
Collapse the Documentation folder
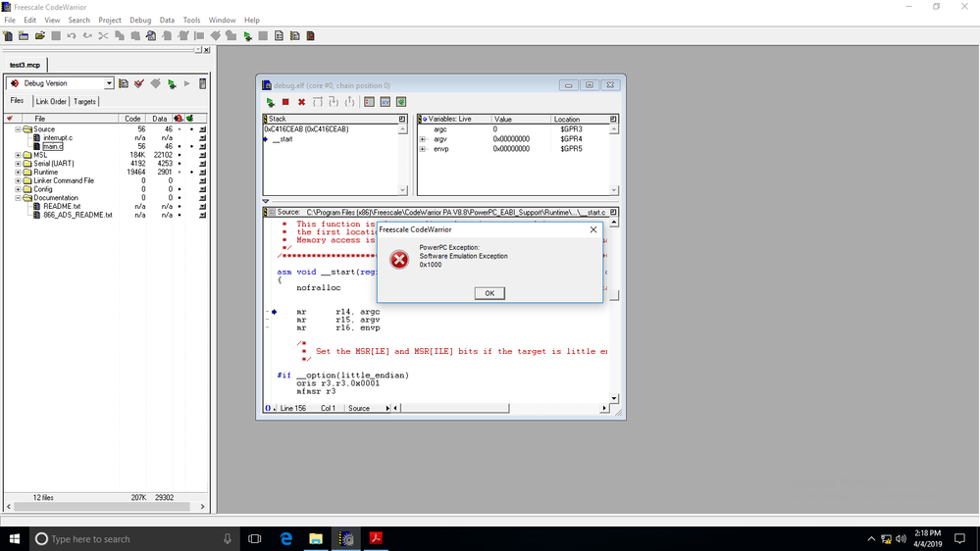pyautogui.click(x=18, y=197)
